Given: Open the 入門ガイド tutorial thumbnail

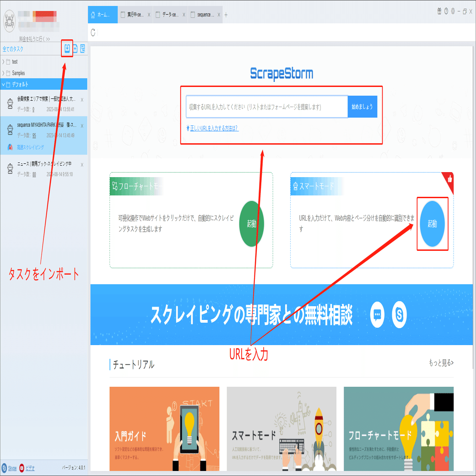Looking at the screenshot, I should click(164, 429).
